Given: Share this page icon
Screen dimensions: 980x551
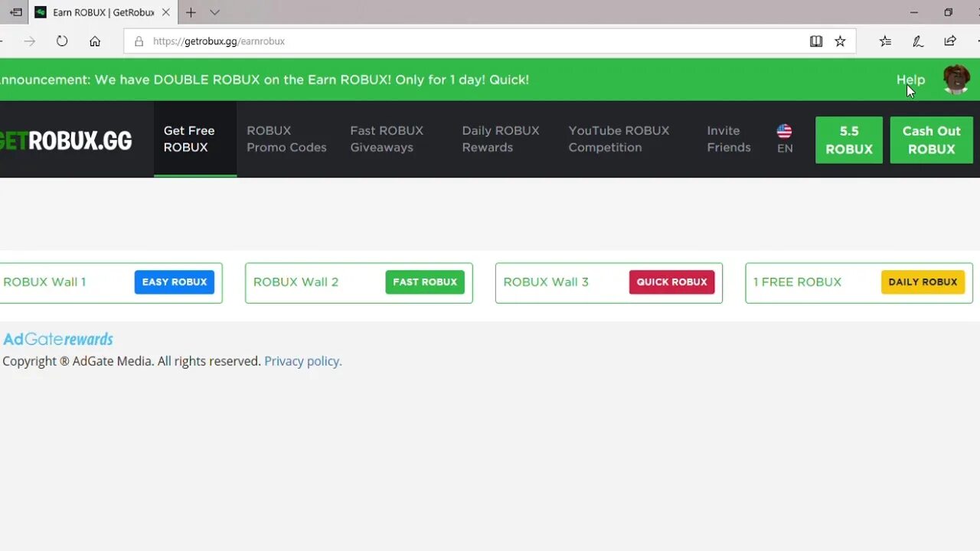Looking at the screenshot, I should 950,41.
